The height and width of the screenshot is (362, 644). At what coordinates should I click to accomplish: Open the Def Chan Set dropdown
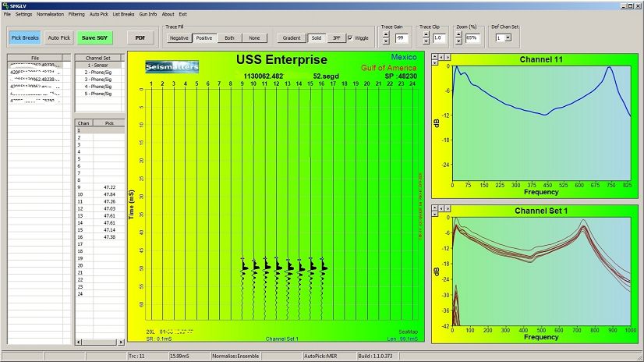508,37
